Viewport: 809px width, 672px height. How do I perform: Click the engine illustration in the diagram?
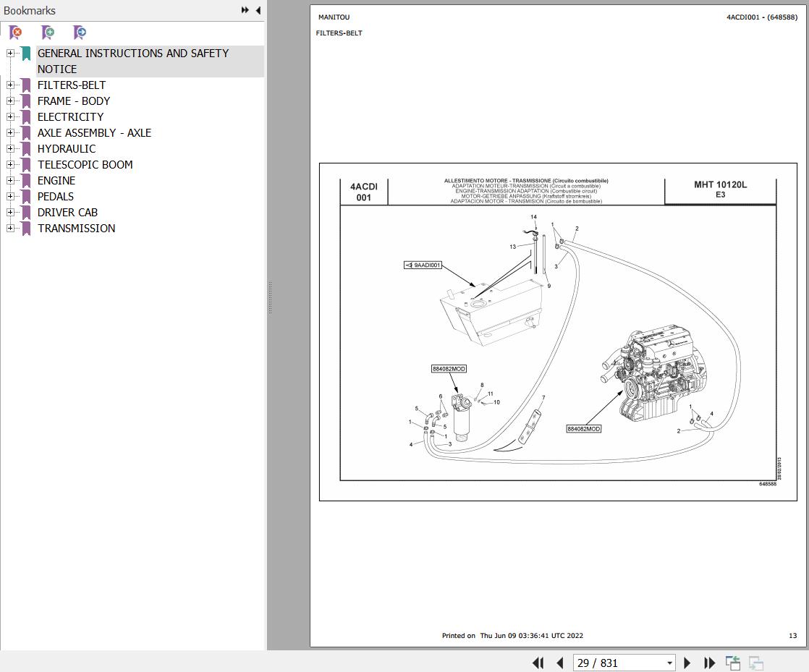coord(653,373)
